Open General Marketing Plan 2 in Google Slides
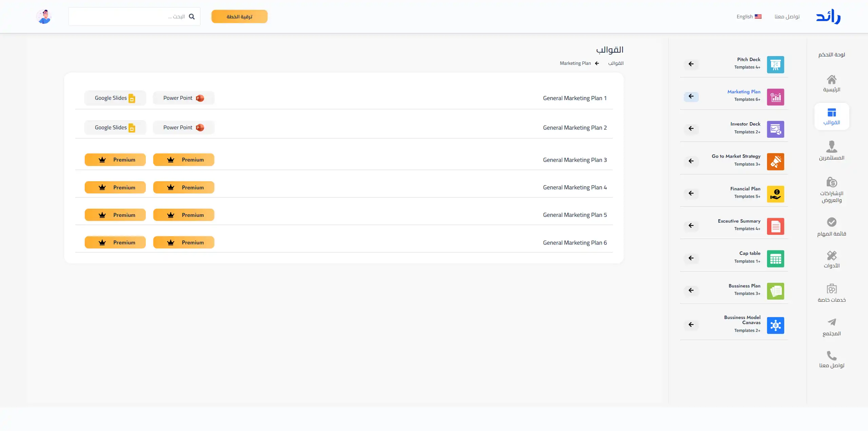The height and width of the screenshot is (431, 868). point(115,128)
